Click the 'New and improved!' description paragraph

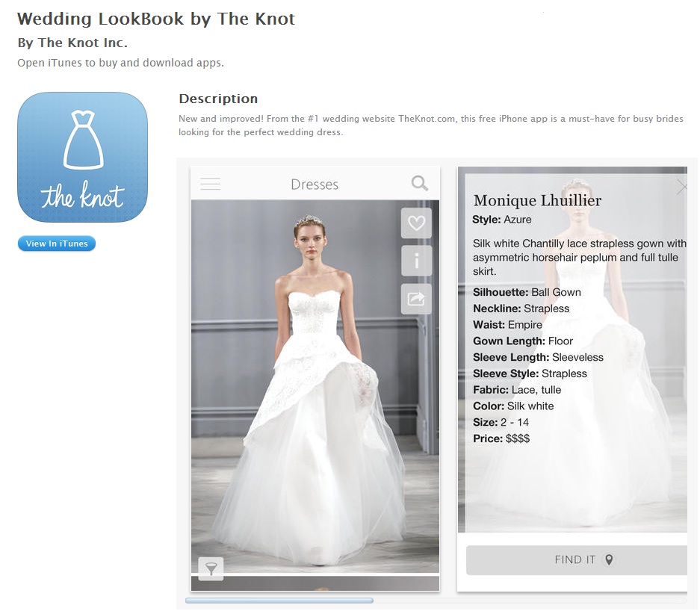[x=431, y=125]
